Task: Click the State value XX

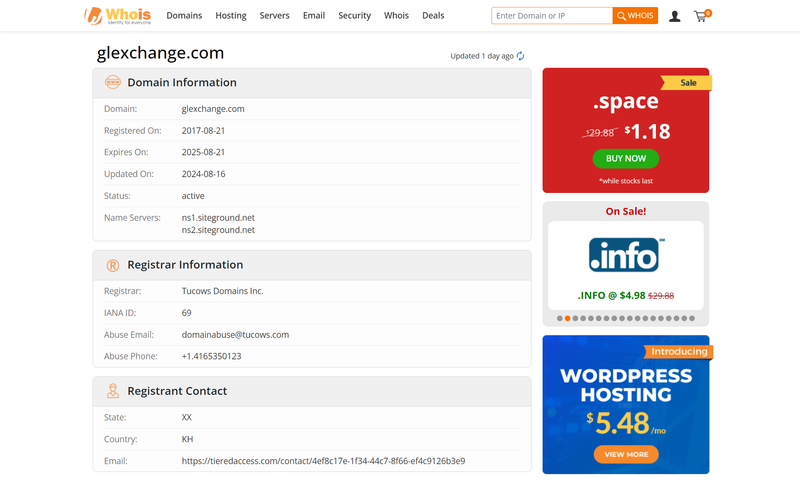Action: coord(187,418)
